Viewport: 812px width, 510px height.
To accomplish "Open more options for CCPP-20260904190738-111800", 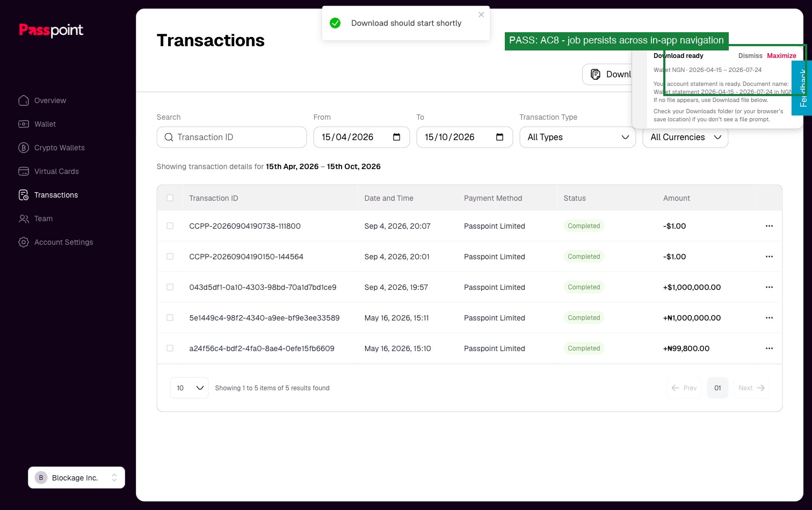I will click(x=769, y=226).
